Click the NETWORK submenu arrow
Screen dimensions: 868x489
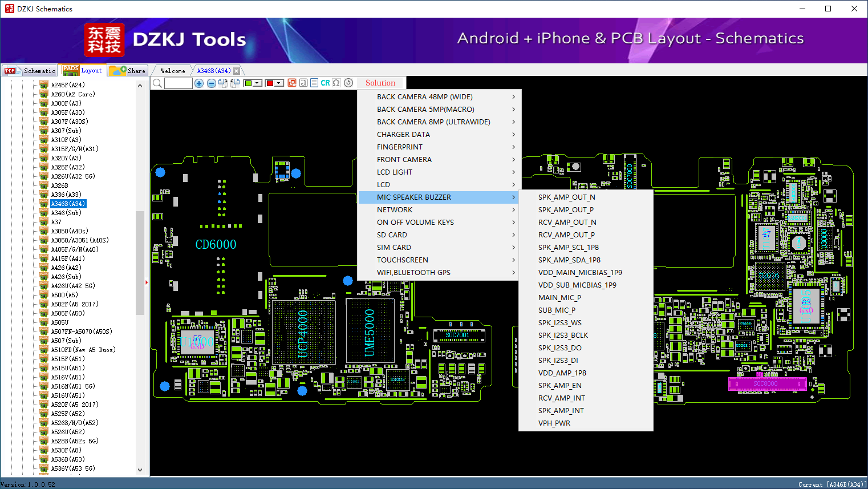(513, 210)
